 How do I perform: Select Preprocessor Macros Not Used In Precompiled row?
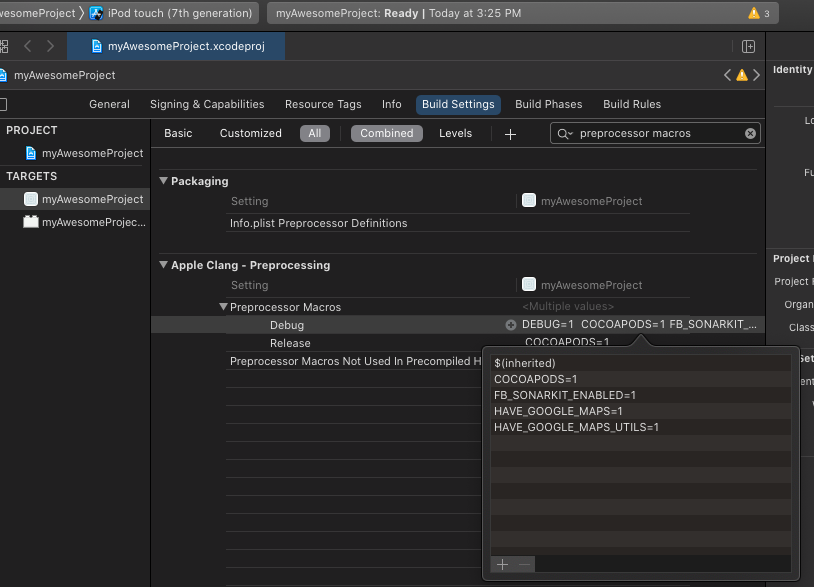(x=355, y=361)
